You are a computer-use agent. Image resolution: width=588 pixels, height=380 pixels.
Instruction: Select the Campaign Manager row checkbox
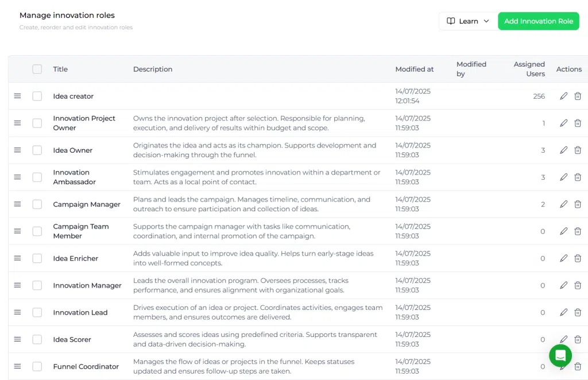click(37, 204)
